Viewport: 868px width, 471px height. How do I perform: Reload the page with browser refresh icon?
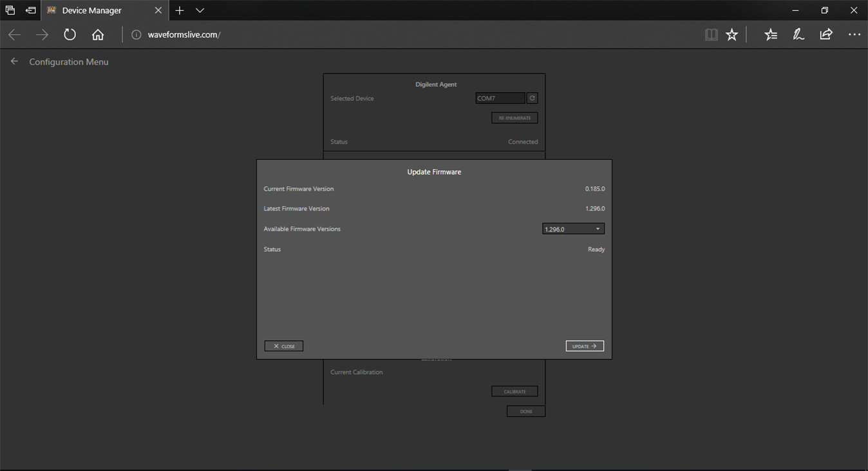pyautogui.click(x=70, y=35)
